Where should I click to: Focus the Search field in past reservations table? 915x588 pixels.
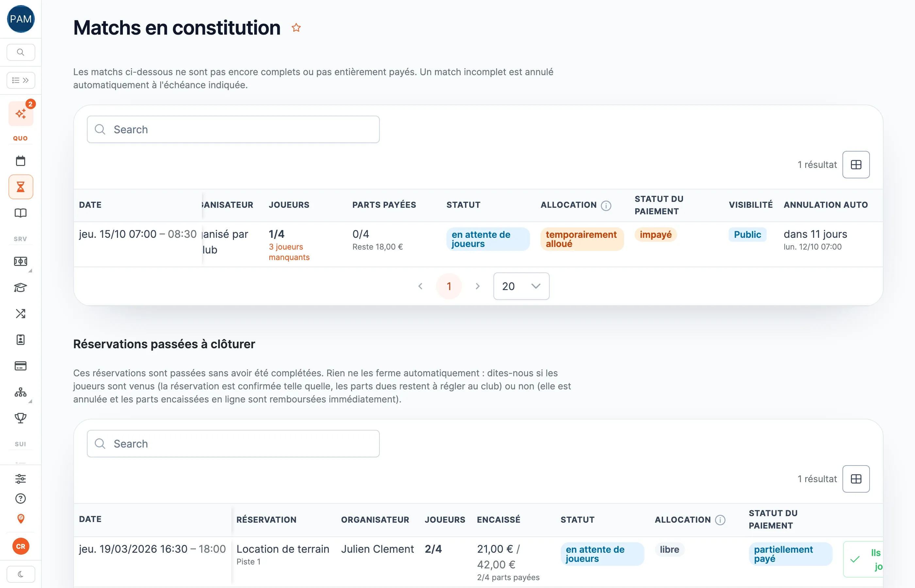point(233,444)
